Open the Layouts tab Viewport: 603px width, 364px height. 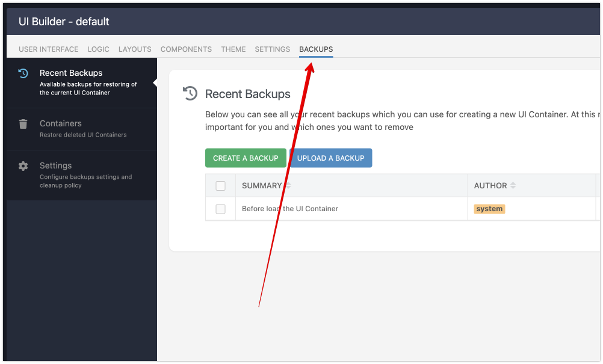pyautogui.click(x=135, y=49)
